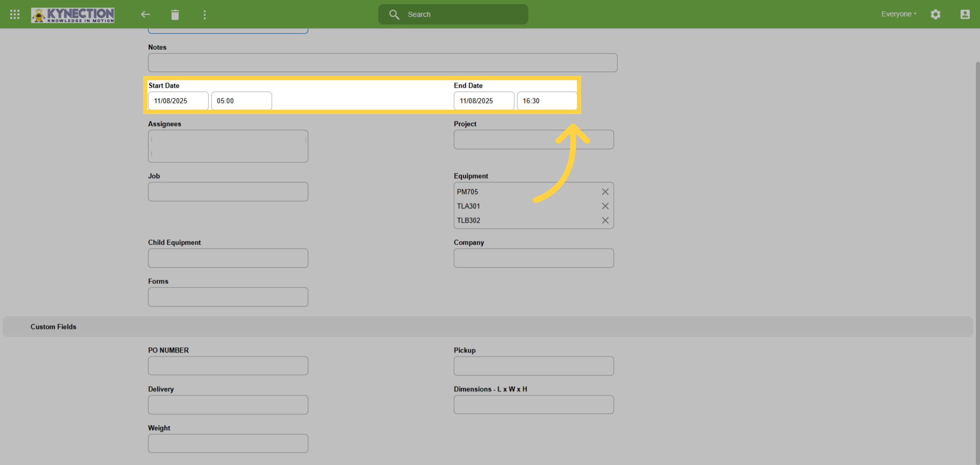Click the Forms field
Viewport: 980px width, 465px height.
(228, 297)
